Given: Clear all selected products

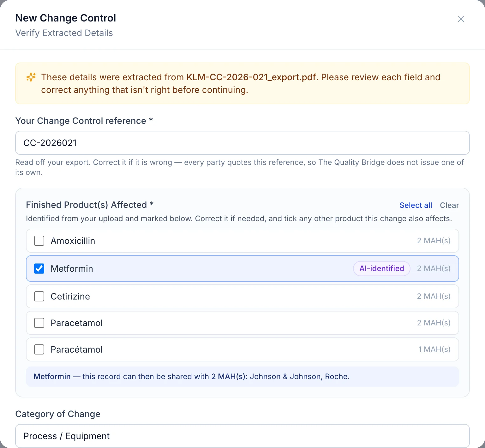Looking at the screenshot, I should tap(449, 205).
